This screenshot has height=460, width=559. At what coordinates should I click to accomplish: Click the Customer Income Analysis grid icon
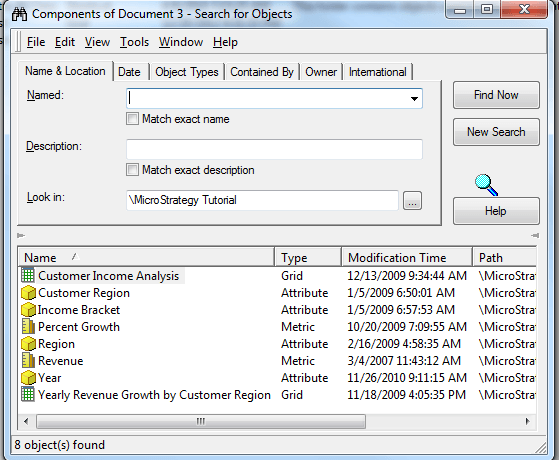[28, 275]
